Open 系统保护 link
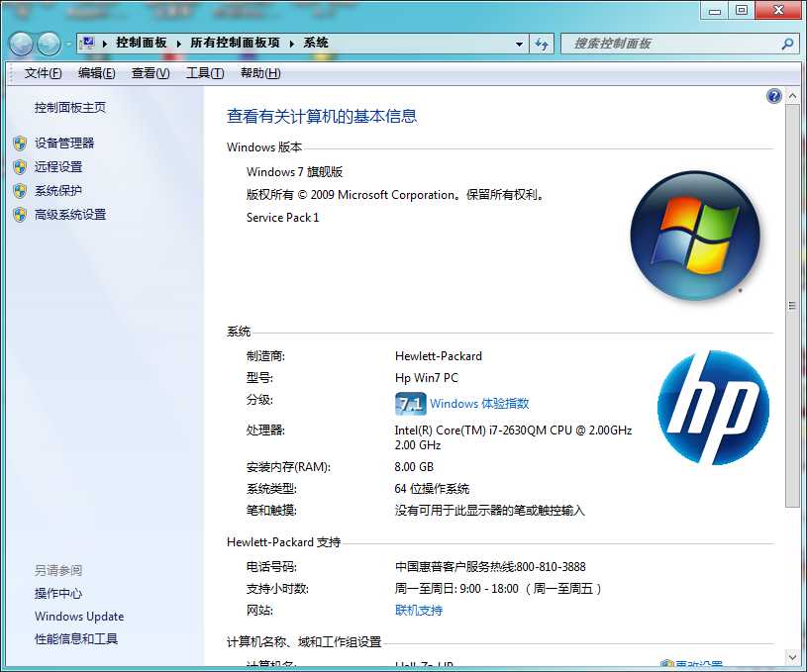This screenshot has height=672, width=807. click(58, 191)
